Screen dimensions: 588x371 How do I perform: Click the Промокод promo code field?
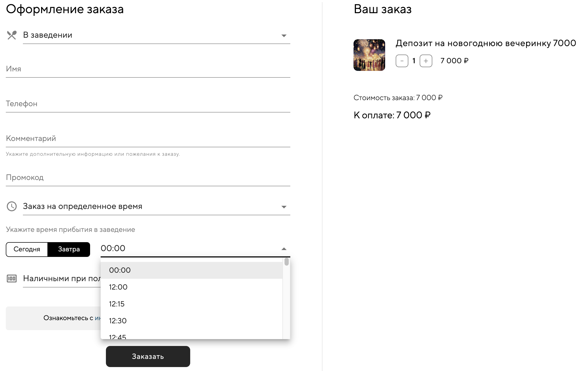coord(148,178)
